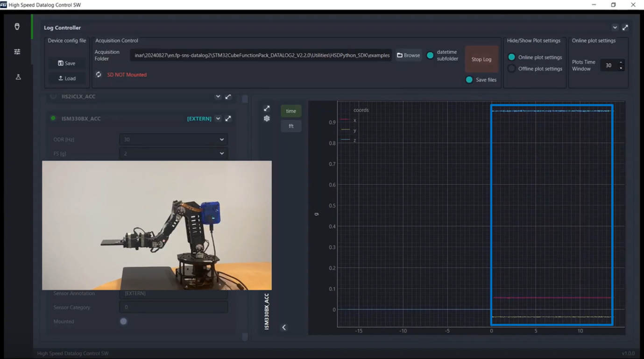Click the flask icon in sidebar
This screenshot has width=644, height=359.
[18, 77]
